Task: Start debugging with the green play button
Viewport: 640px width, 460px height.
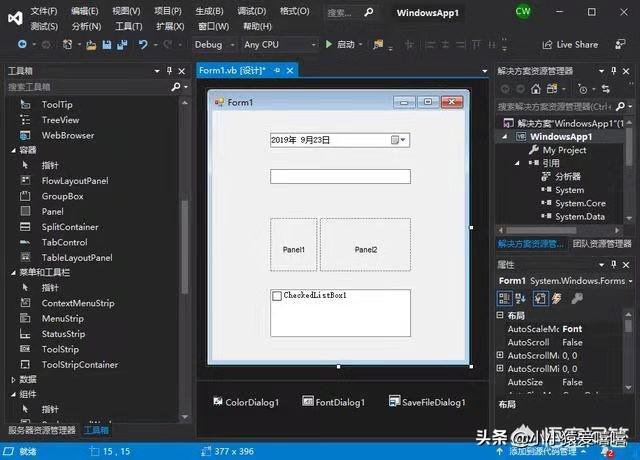Action: coord(329,44)
